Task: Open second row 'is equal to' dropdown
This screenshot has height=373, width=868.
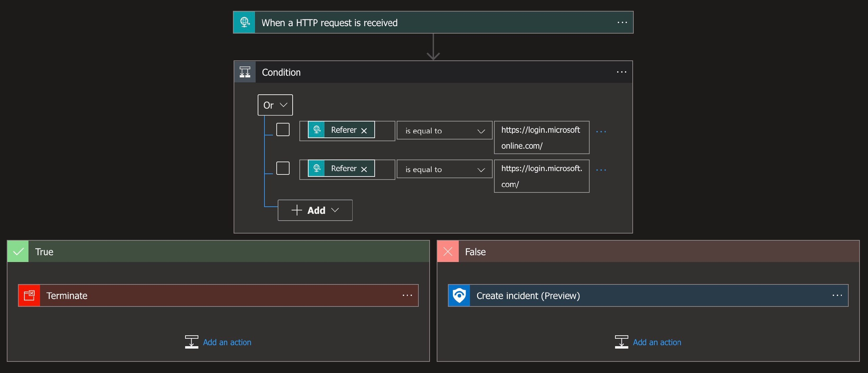Action: point(444,169)
